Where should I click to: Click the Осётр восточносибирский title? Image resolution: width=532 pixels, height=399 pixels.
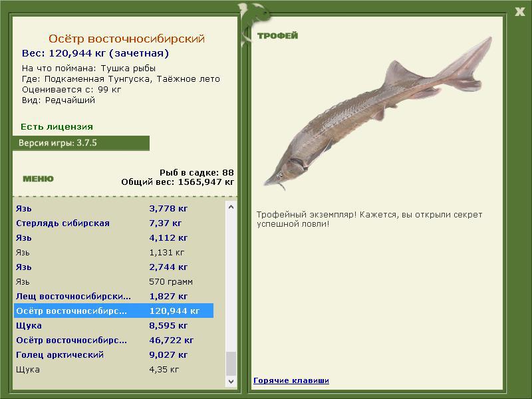pos(126,39)
